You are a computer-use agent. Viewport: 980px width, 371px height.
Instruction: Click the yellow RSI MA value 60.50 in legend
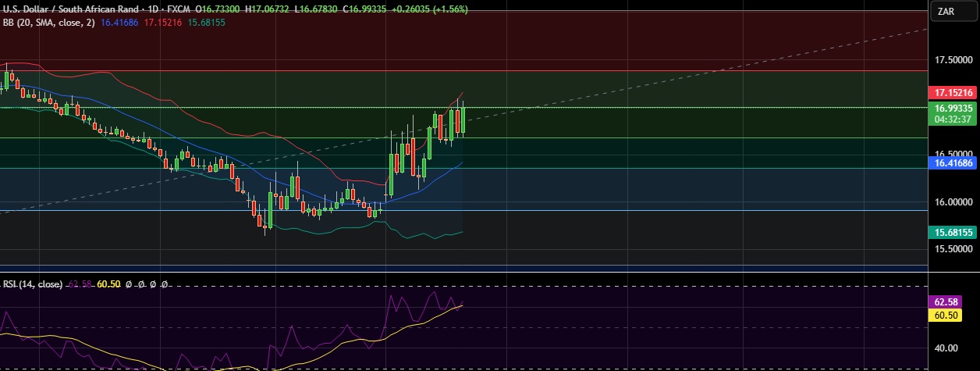click(108, 284)
